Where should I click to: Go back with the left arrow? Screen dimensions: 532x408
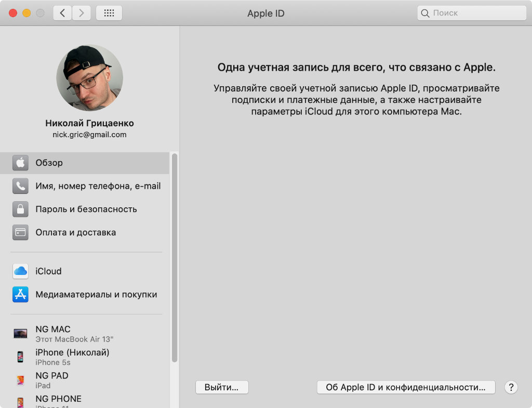click(62, 13)
